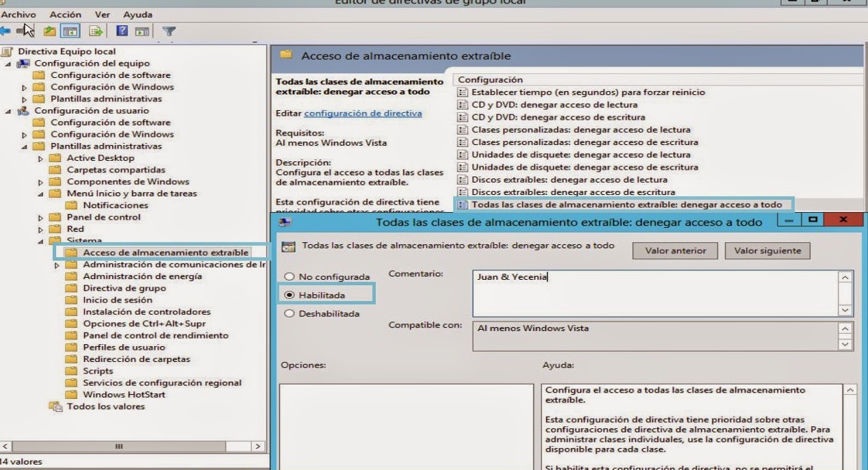Image resolution: width=868 pixels, height=470 pixels.
Task: Click icon beside CD y DVD denegar lectura
Action: click(463, 105)
